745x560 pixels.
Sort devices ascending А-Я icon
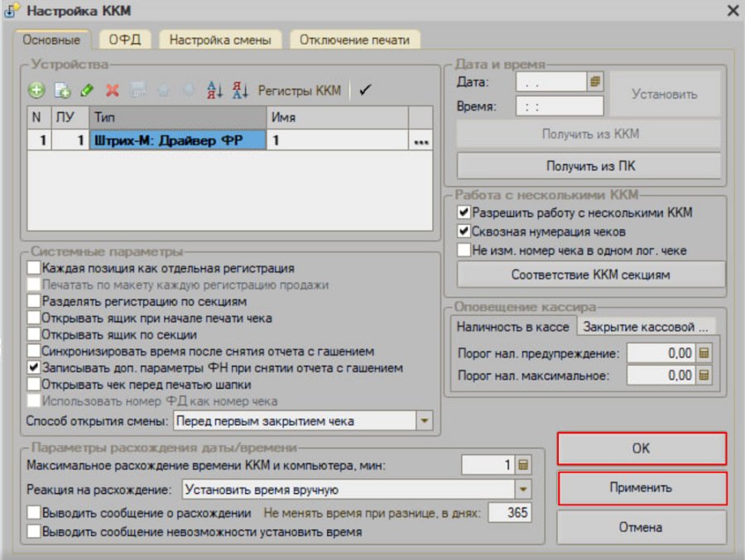click(x=214, y=90)
